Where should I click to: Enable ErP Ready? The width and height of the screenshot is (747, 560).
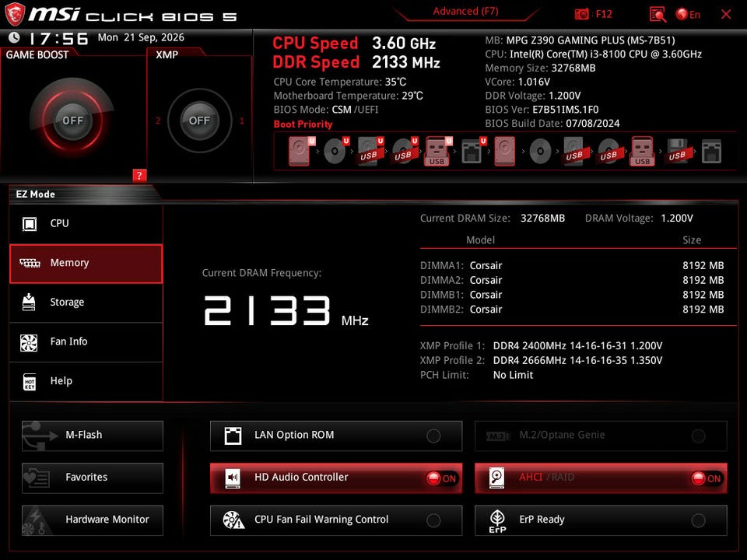601,520
